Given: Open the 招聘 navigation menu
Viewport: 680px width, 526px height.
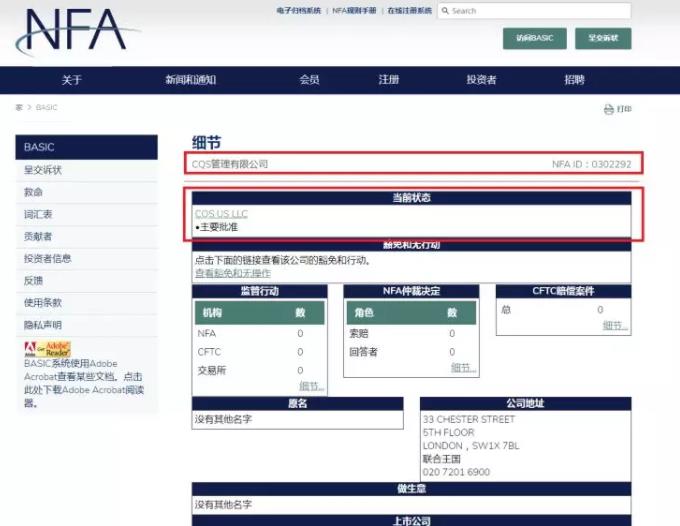Looking at the screenshot, I should 574,80.
